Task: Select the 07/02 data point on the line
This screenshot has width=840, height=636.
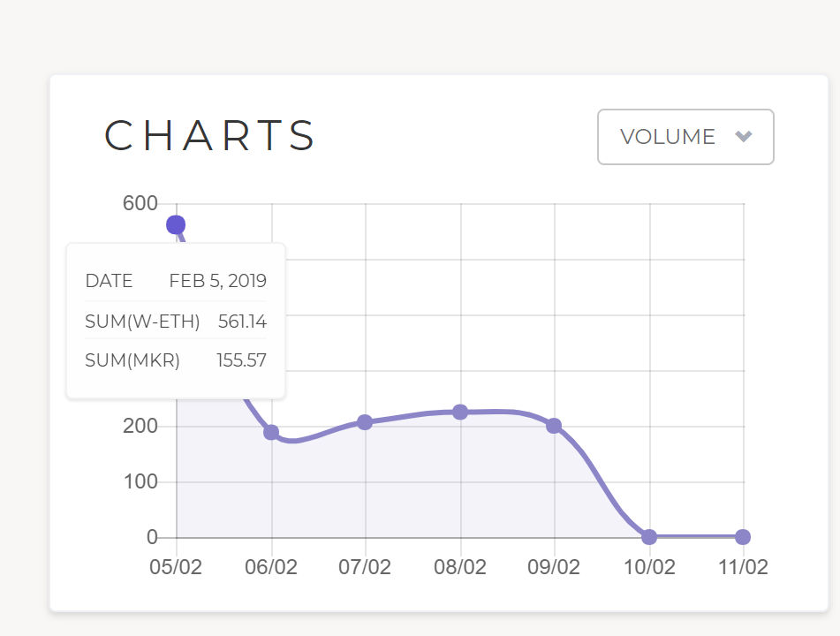Action: click(x=365, y=422)
